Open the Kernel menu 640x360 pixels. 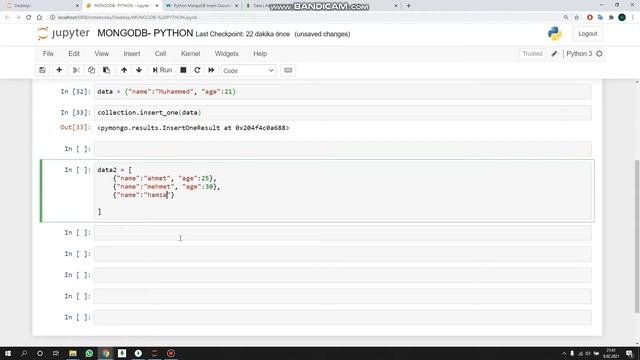190,53
